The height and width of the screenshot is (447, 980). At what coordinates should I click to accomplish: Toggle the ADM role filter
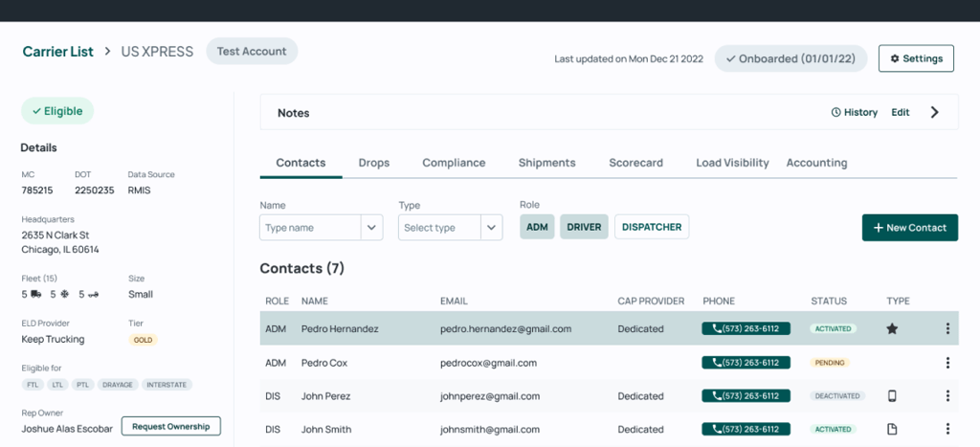pyautogui.click(x=537, y=227)
